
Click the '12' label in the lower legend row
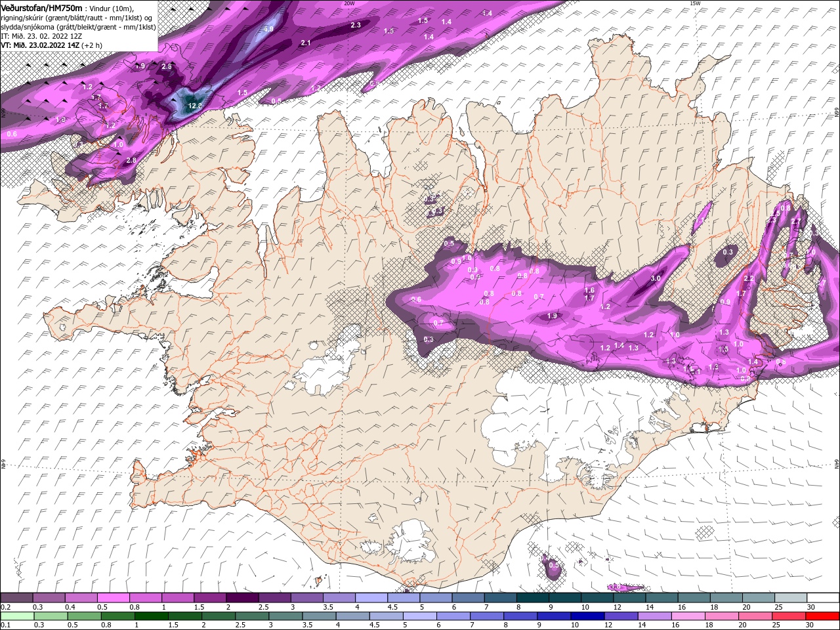(608, 625)
